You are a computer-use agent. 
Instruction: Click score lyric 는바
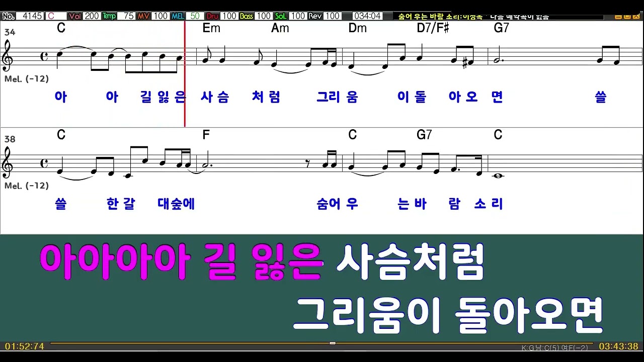point(412,204)
